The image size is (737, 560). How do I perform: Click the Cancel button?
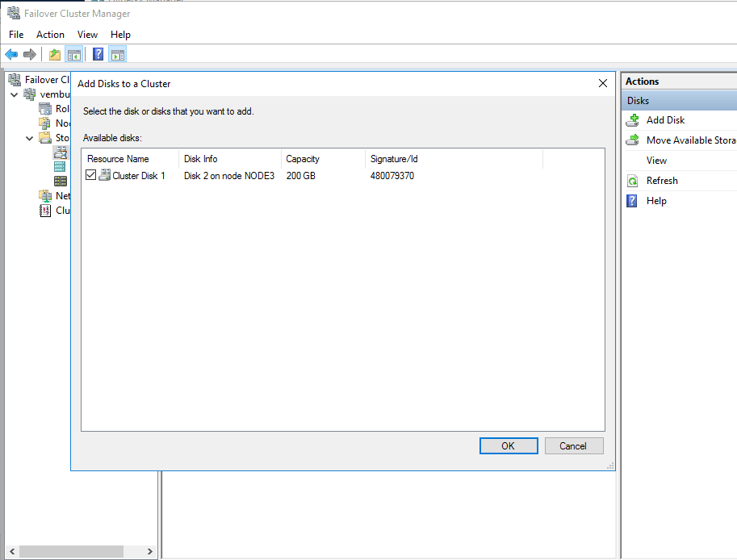[x=574, y=446]
